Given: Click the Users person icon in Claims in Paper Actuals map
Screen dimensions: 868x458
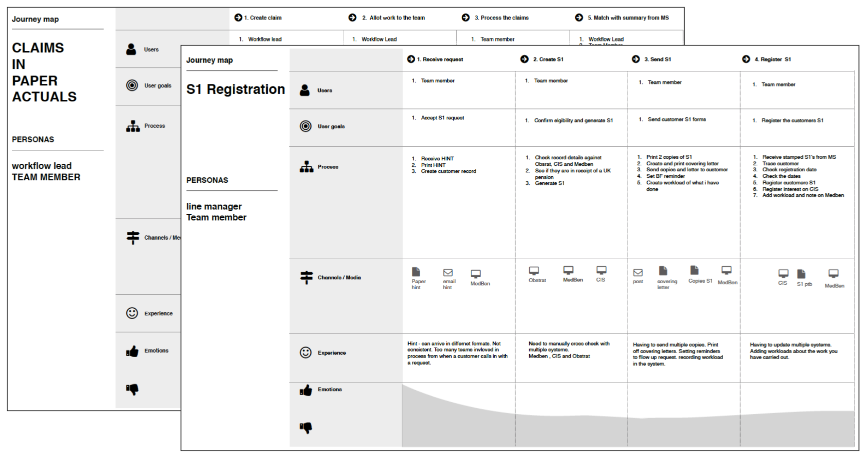Looking at the screenshot, I should click(131, 49).
